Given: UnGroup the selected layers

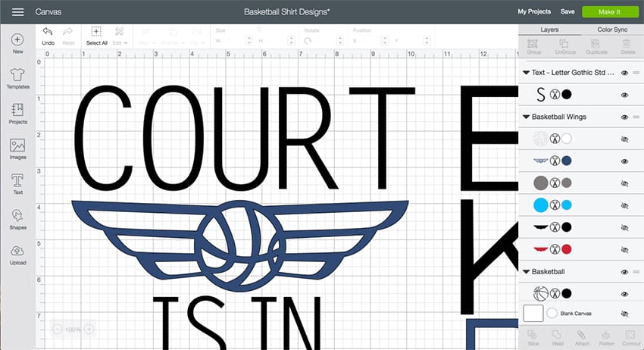Looking at the screenshot, I should tap(564, 47).
